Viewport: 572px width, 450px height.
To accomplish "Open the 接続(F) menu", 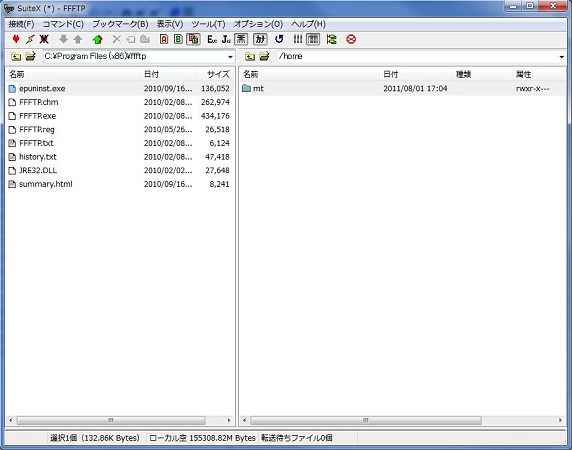I will pyautogui.click(x=22, y=24).
